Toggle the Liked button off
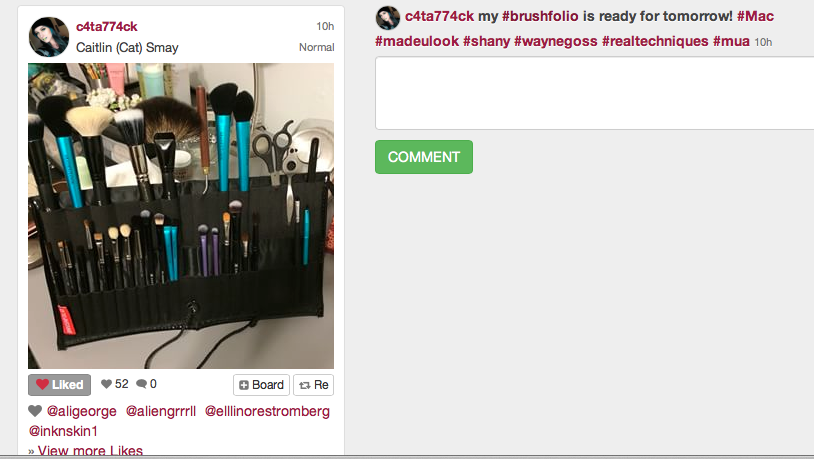 click(59, 385)
